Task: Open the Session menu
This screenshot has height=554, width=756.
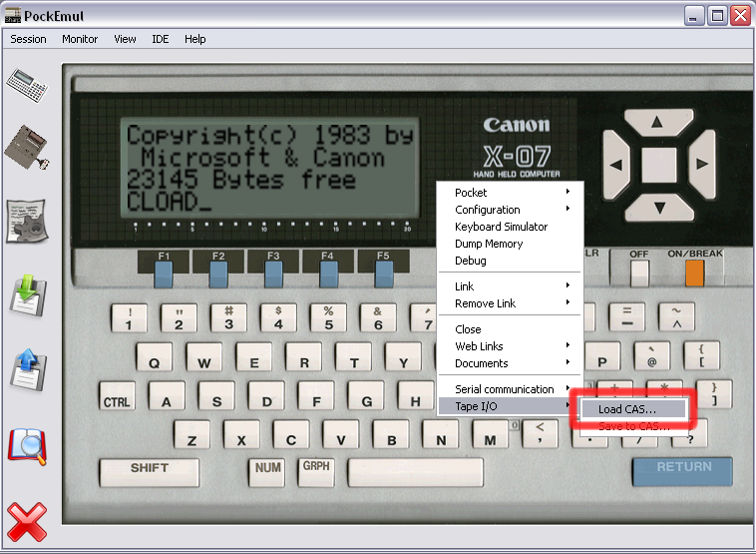Action: click(x=29, y=39)
